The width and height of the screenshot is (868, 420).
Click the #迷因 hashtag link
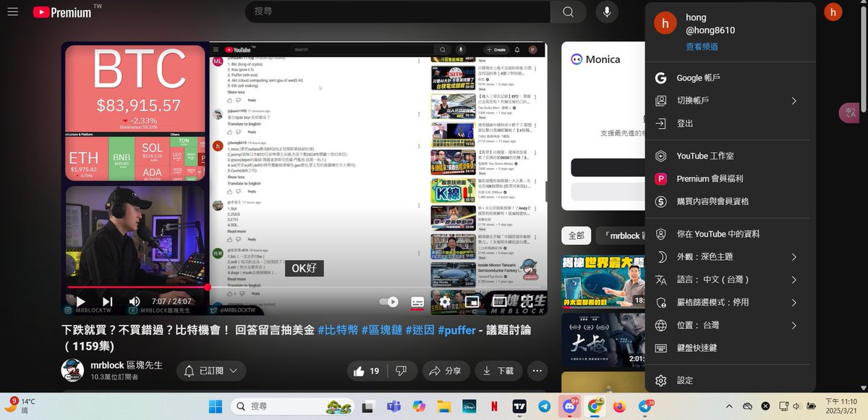click(420, 329)
